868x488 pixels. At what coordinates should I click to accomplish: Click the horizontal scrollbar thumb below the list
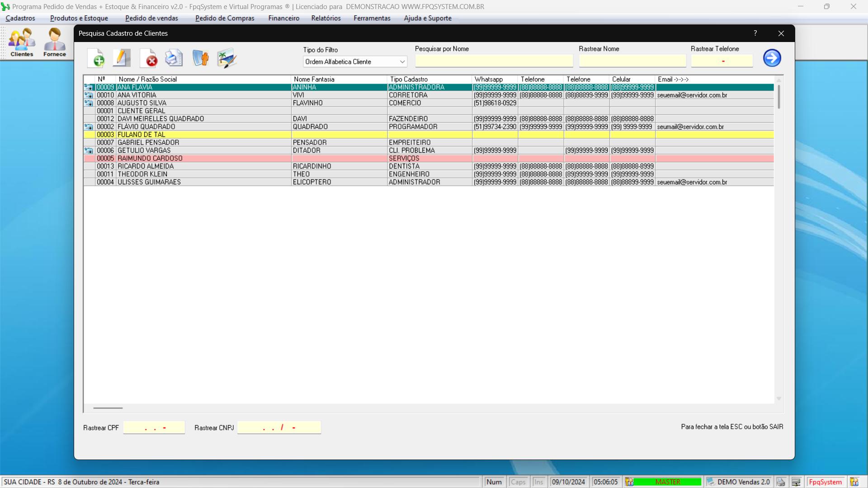click(x=108, y=408)
